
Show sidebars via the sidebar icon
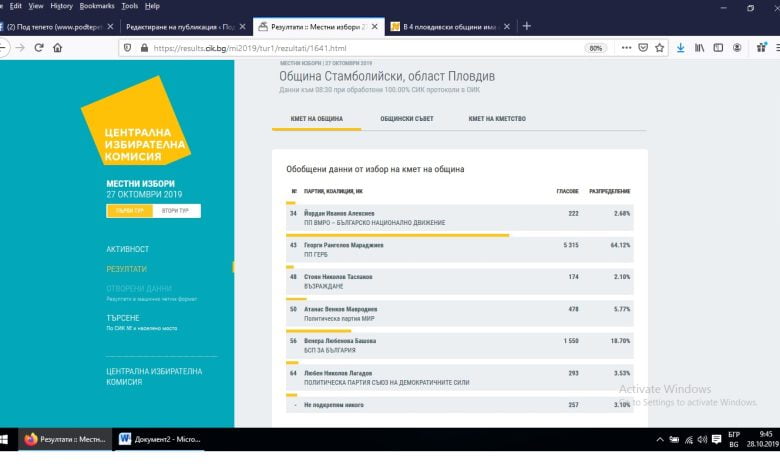pyautogui.click(x=718, y=48)
